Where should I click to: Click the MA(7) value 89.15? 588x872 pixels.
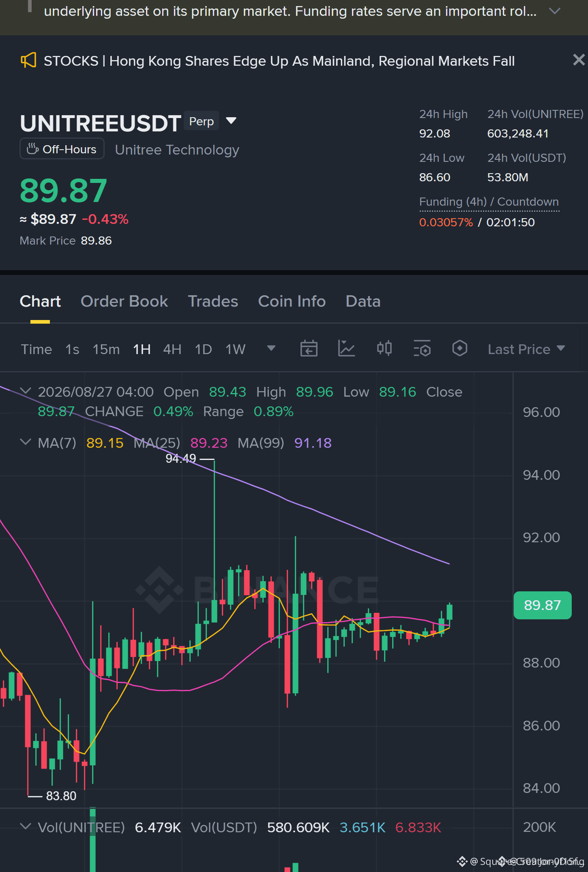click(x=105, y=443)
